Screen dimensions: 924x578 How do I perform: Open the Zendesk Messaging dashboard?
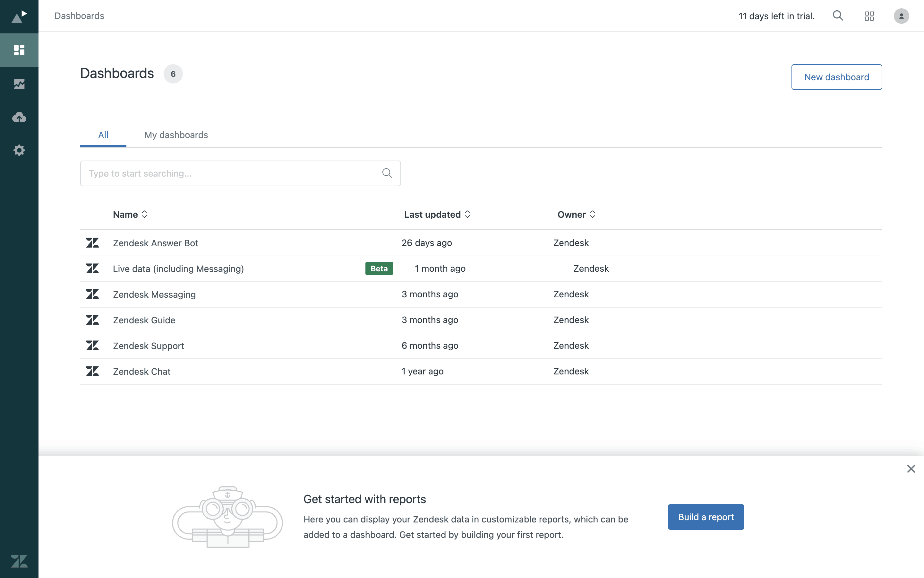point(154,294)
